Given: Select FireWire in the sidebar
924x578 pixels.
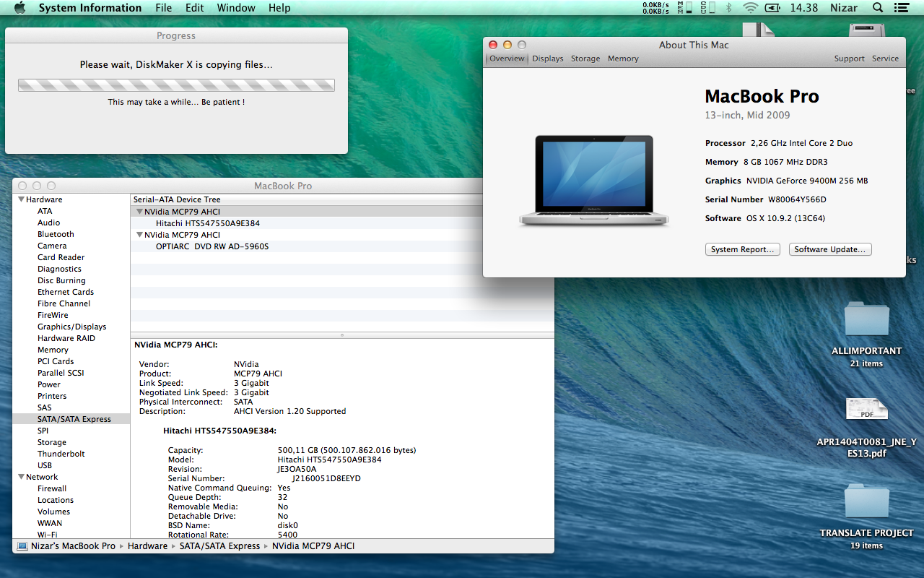Looking at the screenshot, I should pyautogui.click(x=53, y=315).
